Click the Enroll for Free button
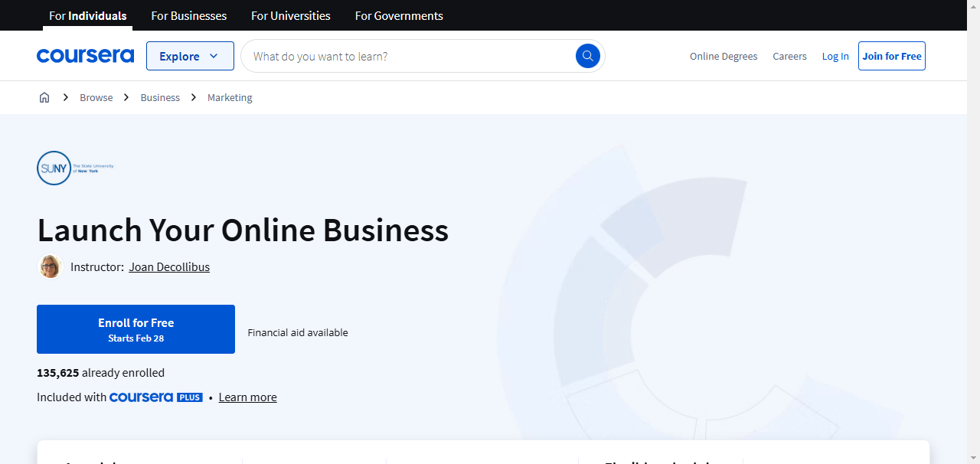Image resolution: width=980 pixels, height=464 pixels. (x=136, y=328)
